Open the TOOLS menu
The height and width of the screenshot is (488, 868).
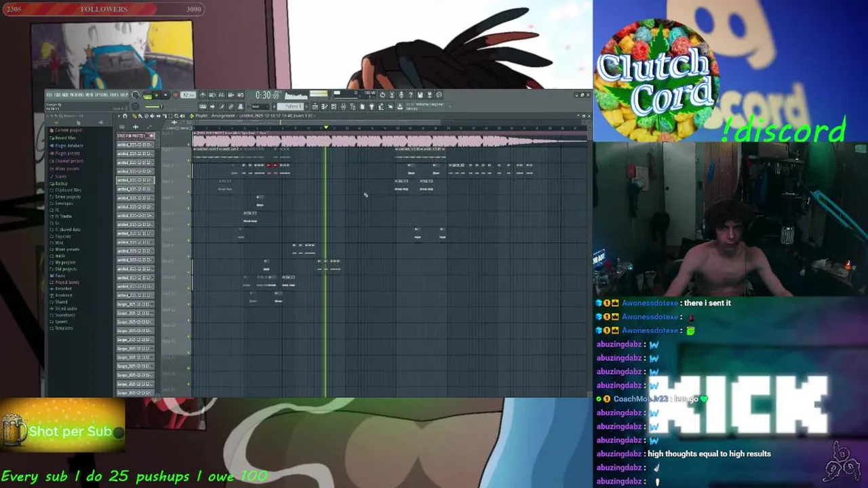click(x=115, y=95)
